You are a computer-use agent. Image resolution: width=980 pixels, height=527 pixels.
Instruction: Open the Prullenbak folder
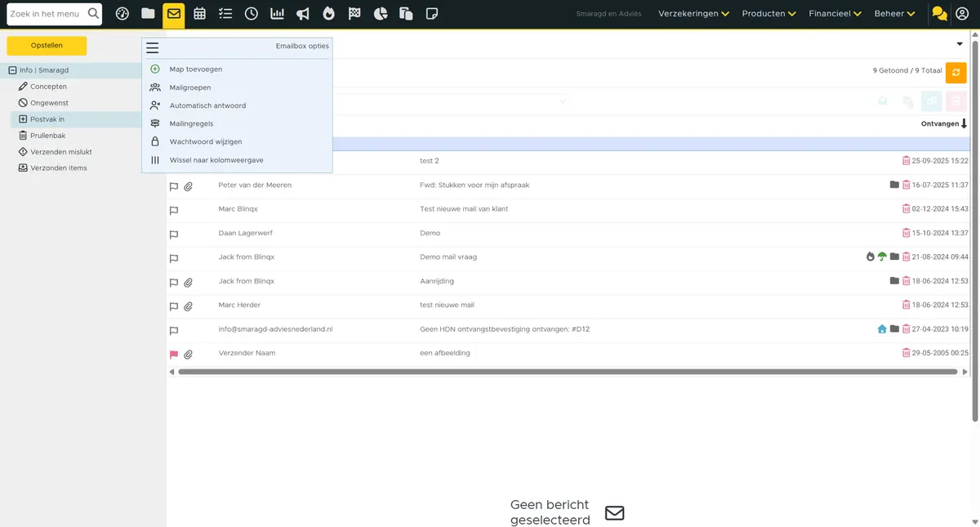coord(47,136)
